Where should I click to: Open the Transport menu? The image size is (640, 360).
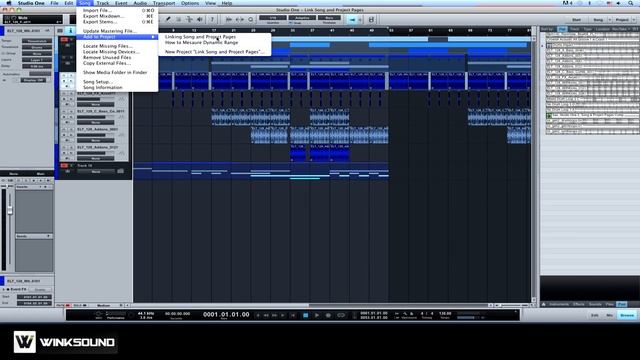point(164,3)
